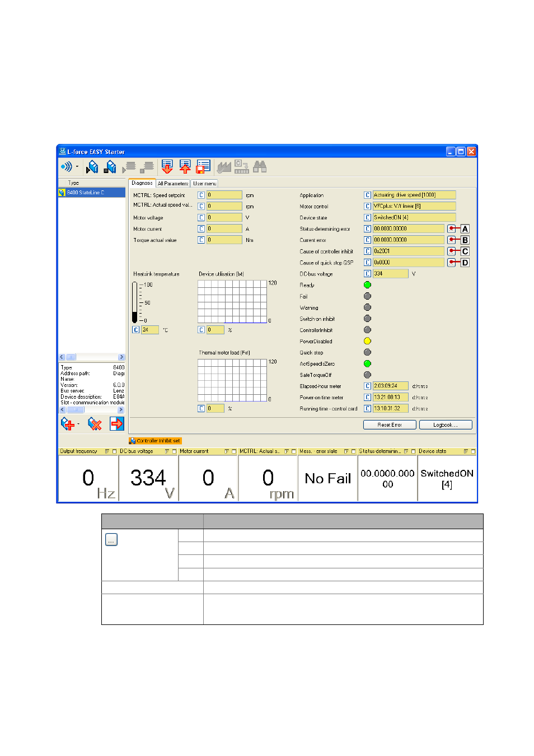Click the C button for Cause of quick stop
This screenshot has height=756, width=534.
pyautogui.click(x=368, y=263)
